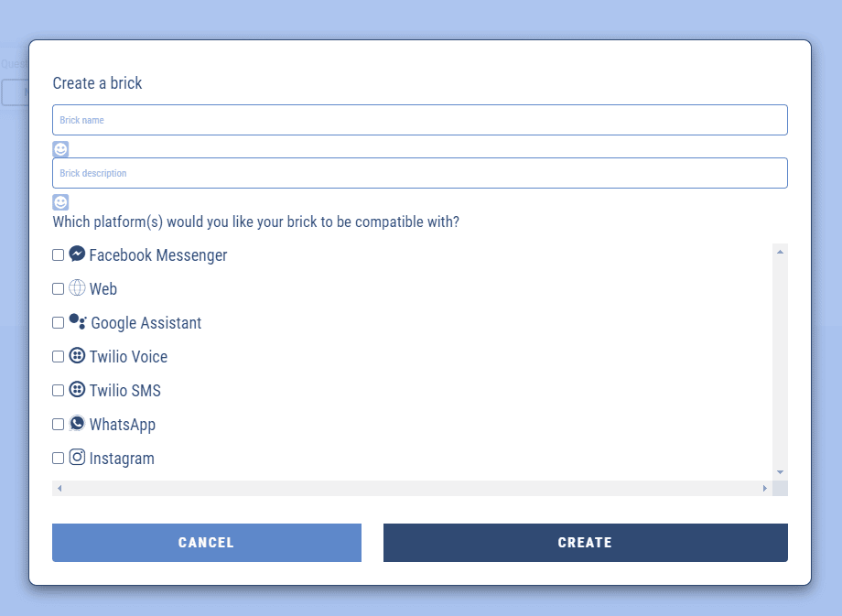Image resolution: width=842 pixels, height=616 pixels.
Task: Click the platform list scroll down arrow
Action: pyautogui.click(x=780, y=472)
